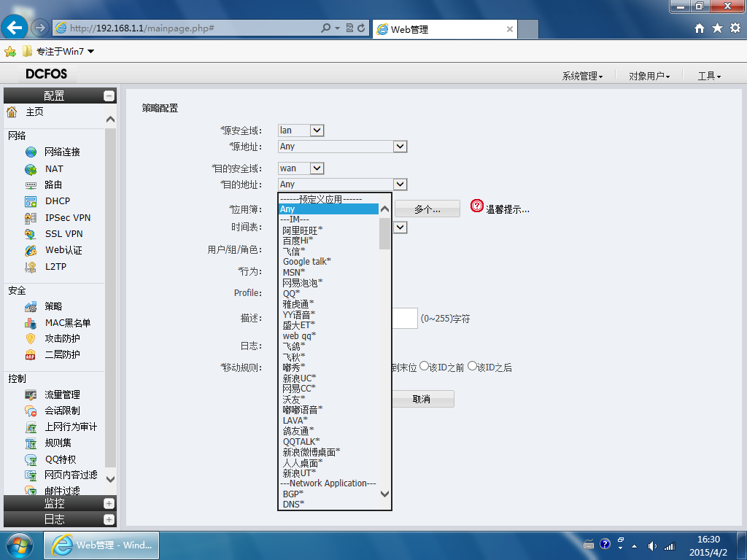Open the Windows Start button
747x560 pixels.
coord(20,545)
